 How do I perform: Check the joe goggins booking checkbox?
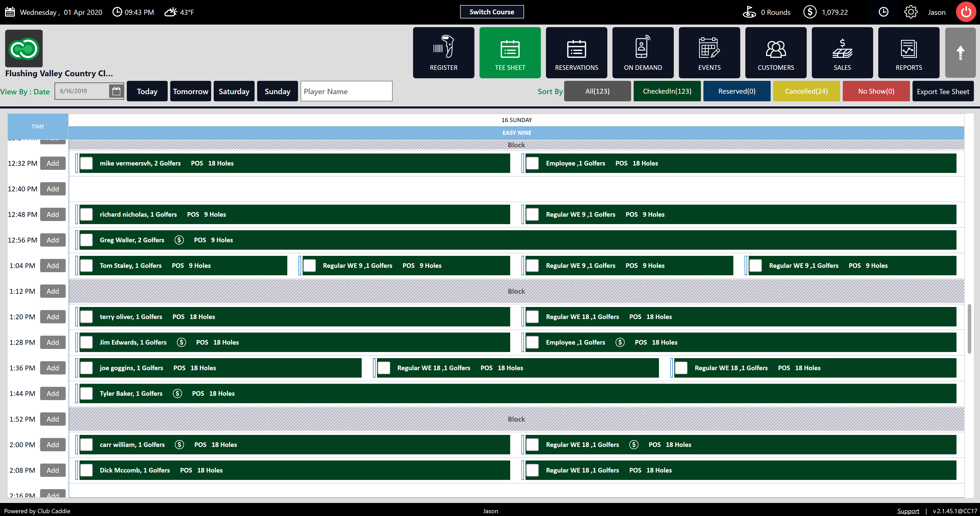(x=86, y=368)
